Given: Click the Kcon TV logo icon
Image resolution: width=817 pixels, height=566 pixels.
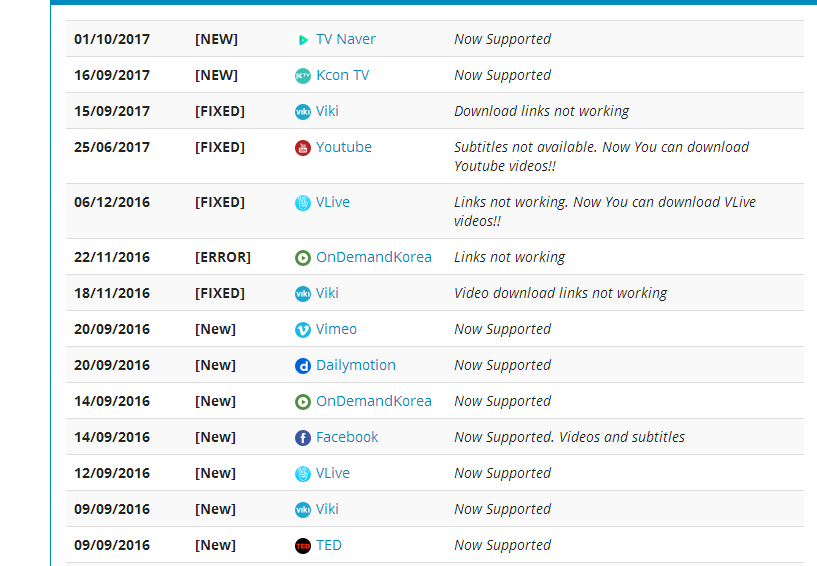Looking at the screenshot, I should pyautogui.click(x=303, y=76).
